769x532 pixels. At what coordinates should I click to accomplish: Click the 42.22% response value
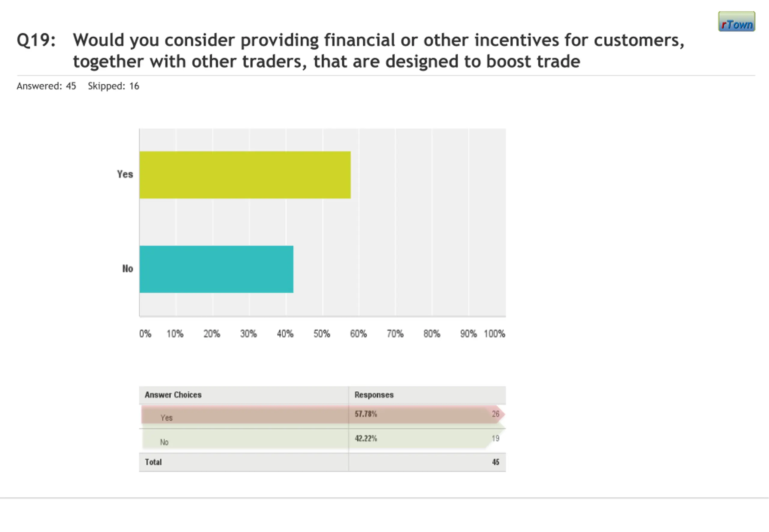[366, 439]
